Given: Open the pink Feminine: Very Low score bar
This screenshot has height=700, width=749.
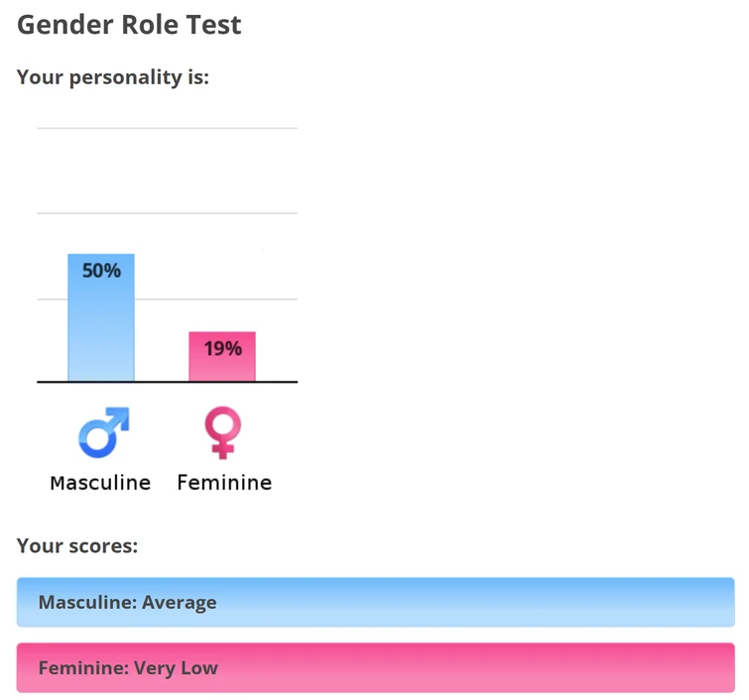Looking at the screenshot, I should point(375,667).
